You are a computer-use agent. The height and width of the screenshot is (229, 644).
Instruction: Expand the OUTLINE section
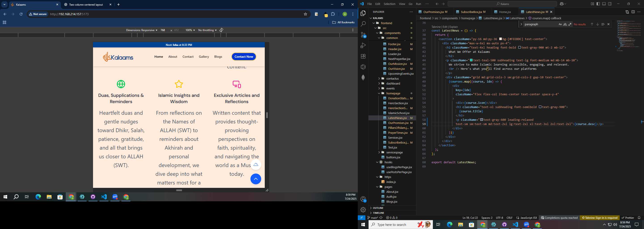point(378,208)
